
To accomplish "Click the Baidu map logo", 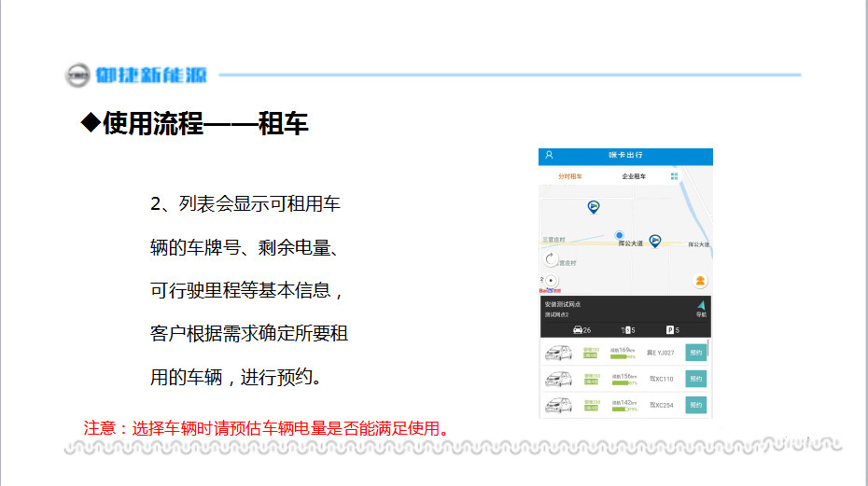I will 550,291.
